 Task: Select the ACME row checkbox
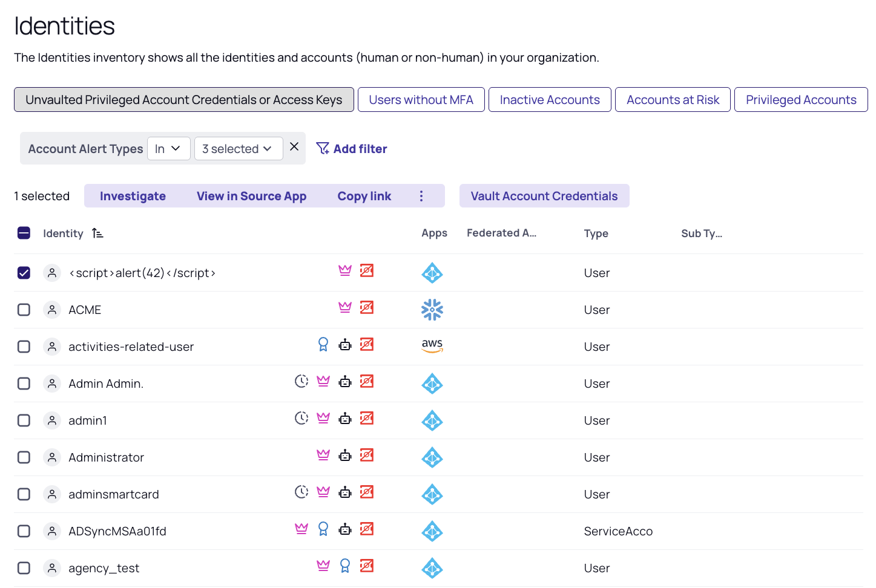pyautogui.click(x=24, y=310)
